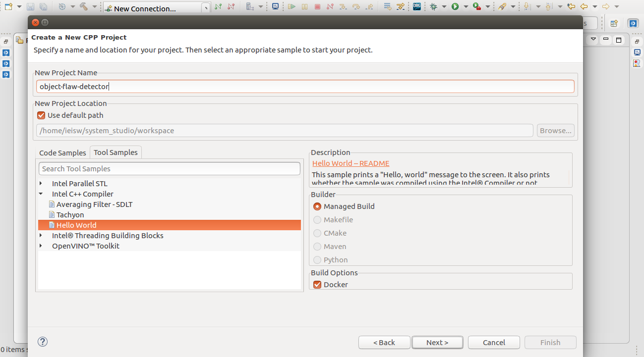Click the pen Search toolbar icon
The width and height of the screenshot is (644, 357).
502,7
